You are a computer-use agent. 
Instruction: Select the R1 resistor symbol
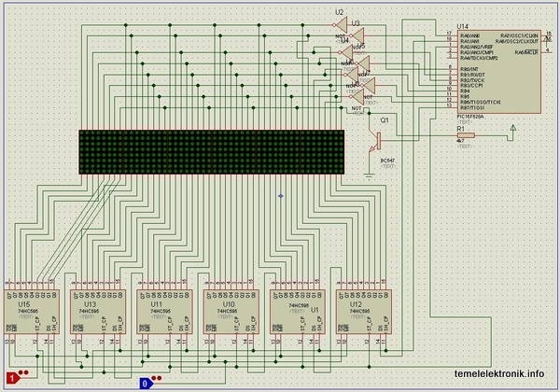click(x=466, y=135)
